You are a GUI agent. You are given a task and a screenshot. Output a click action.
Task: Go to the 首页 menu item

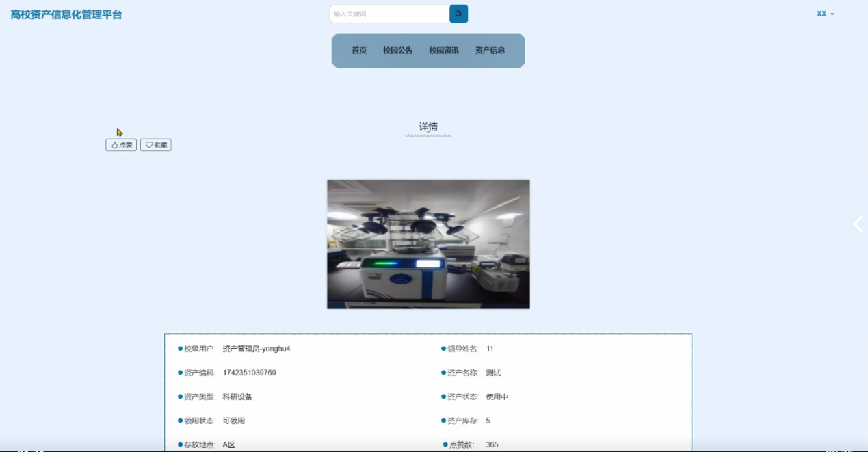pos(359,51)
